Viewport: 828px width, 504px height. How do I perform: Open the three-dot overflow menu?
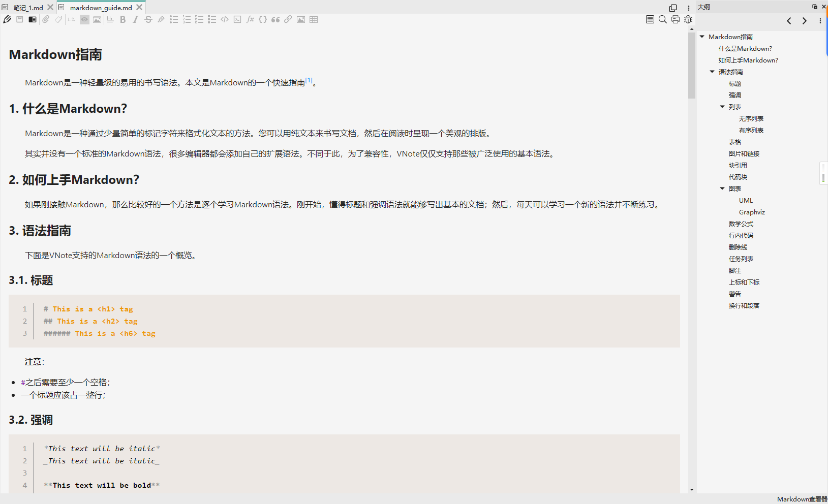(x=688, y=7)
